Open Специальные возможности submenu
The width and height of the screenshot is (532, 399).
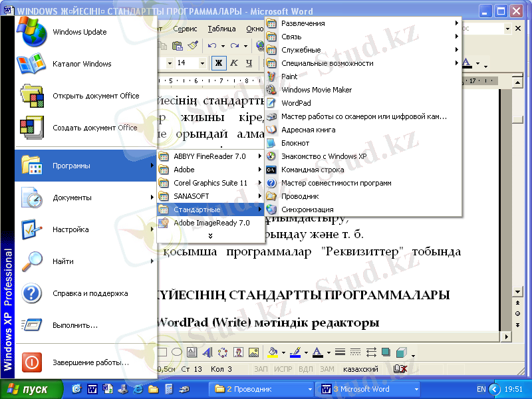coord(363,63)
